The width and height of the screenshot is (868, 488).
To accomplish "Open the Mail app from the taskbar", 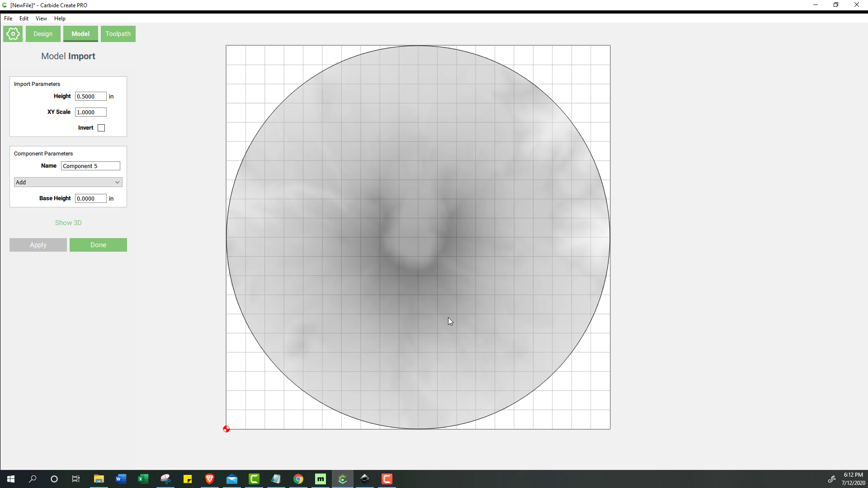I will click(232, 479).
